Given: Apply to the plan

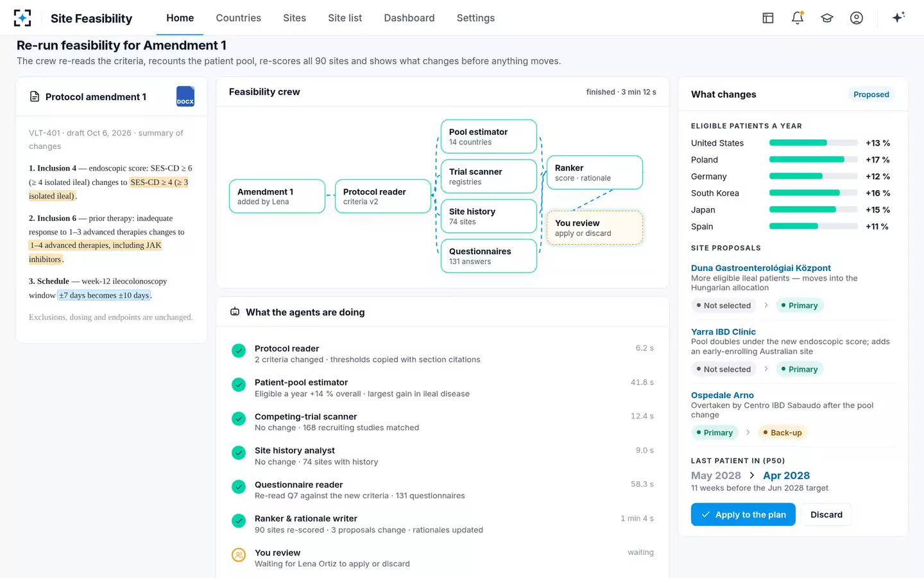Looking at the screenshot, I should click(x=743, y=514).
